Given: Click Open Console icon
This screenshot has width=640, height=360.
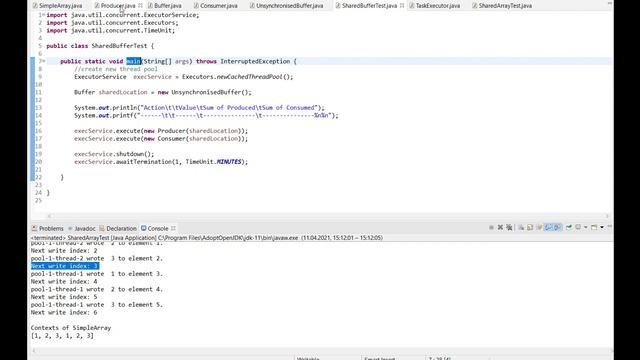Looking at the screenshot, I should [594, 227].
